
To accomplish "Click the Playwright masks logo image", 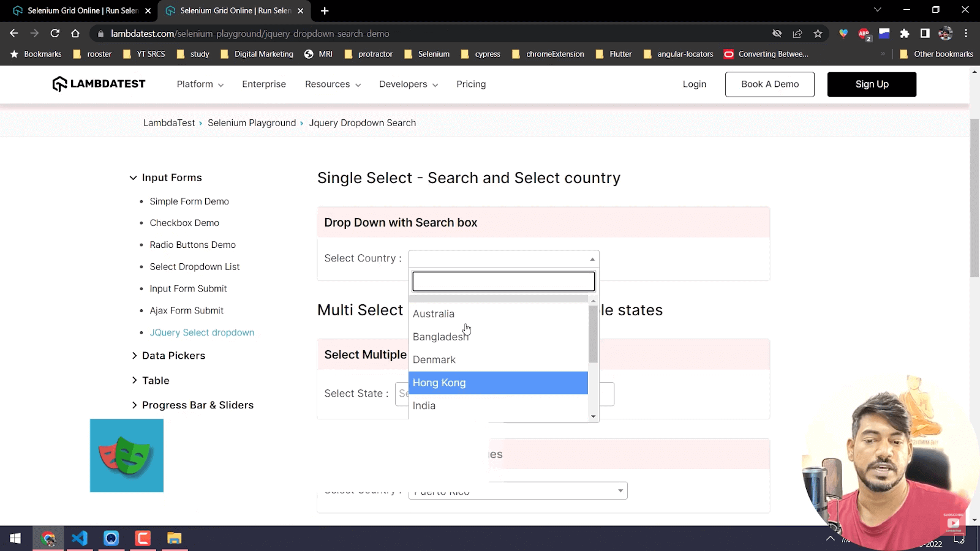I will [x=127, y=455].
